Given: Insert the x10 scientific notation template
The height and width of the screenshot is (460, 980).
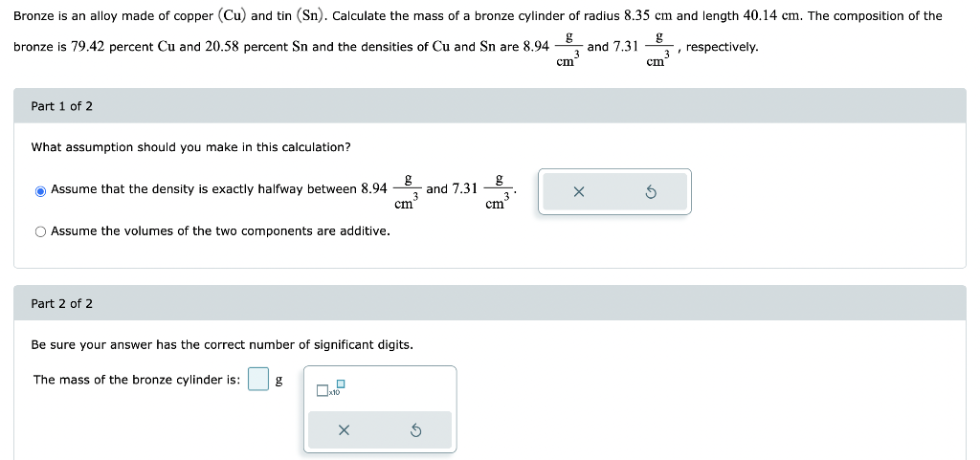Looking at the screenshot, I should click(330, 388).
